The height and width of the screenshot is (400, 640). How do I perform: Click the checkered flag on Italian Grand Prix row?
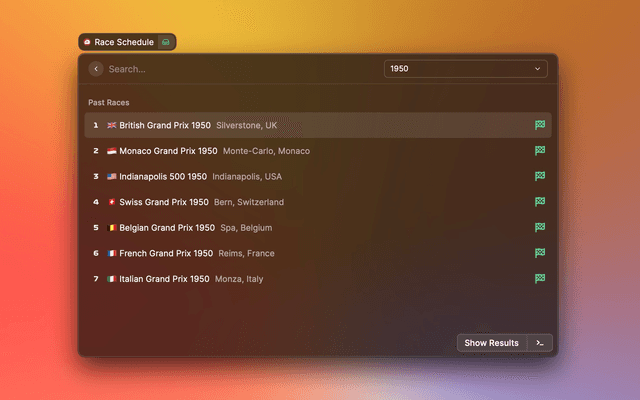coord(540,279)
